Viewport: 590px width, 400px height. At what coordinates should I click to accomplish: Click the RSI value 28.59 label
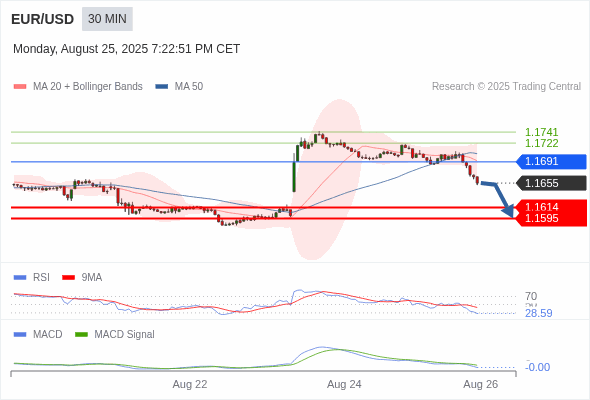(x=538, y=313)
